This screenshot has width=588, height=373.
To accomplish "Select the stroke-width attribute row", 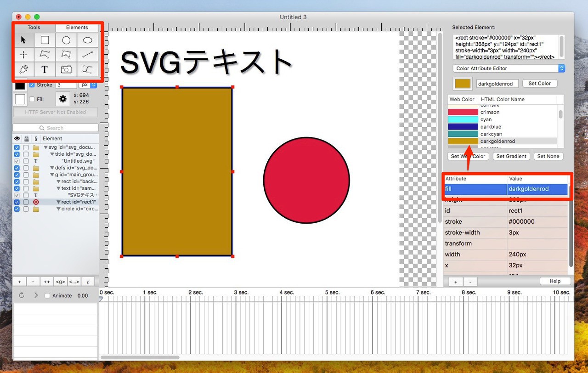I will (x=506, y=232).
